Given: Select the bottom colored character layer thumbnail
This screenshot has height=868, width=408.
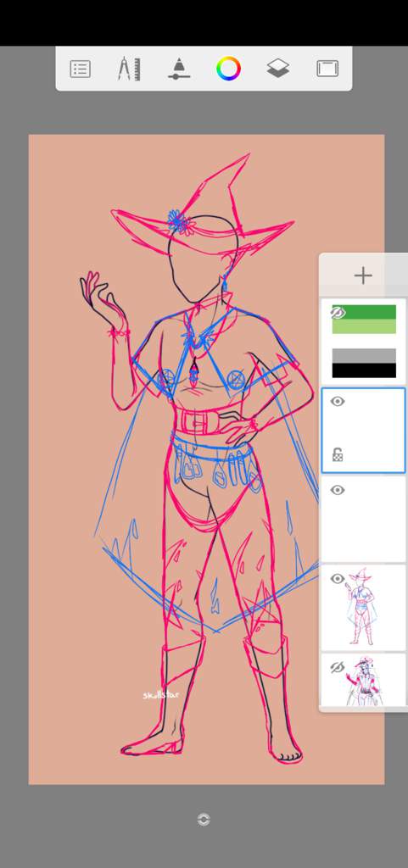Looking at the screenshot, I should [x=364, y=680].
